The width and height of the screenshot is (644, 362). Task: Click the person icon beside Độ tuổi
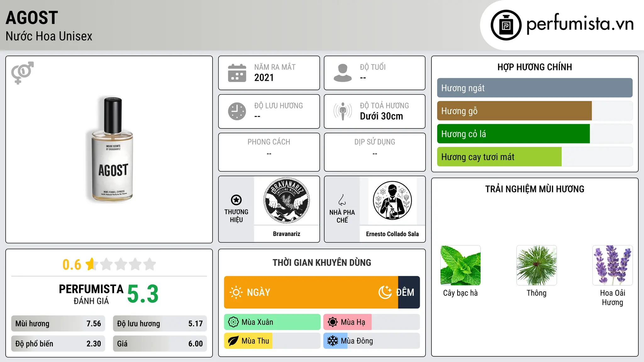click(x=343, y=73)
